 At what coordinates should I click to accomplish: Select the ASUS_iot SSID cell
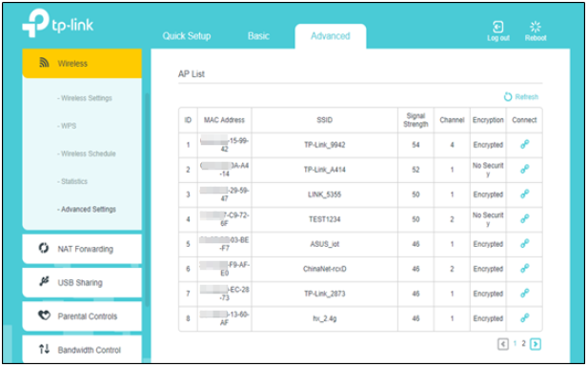(324, 244)
